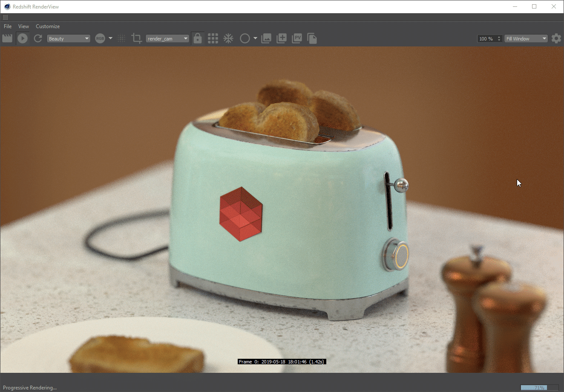Click the 100 % zoom field

tap(487, 38)
